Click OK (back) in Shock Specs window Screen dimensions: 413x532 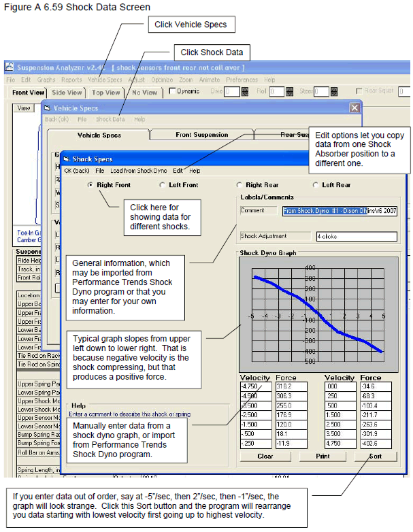(x=77, y=171)
